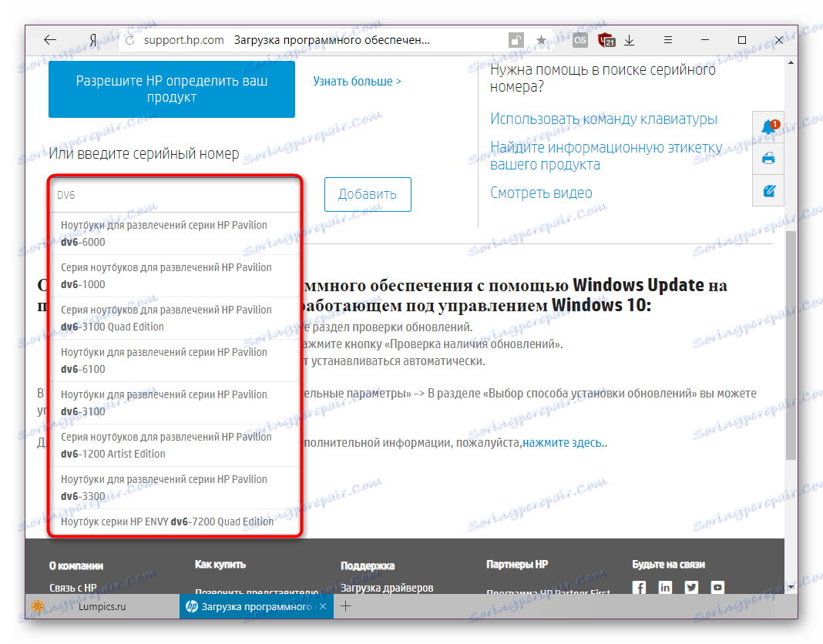Open downloads via the arrow icon

point(630,39)
